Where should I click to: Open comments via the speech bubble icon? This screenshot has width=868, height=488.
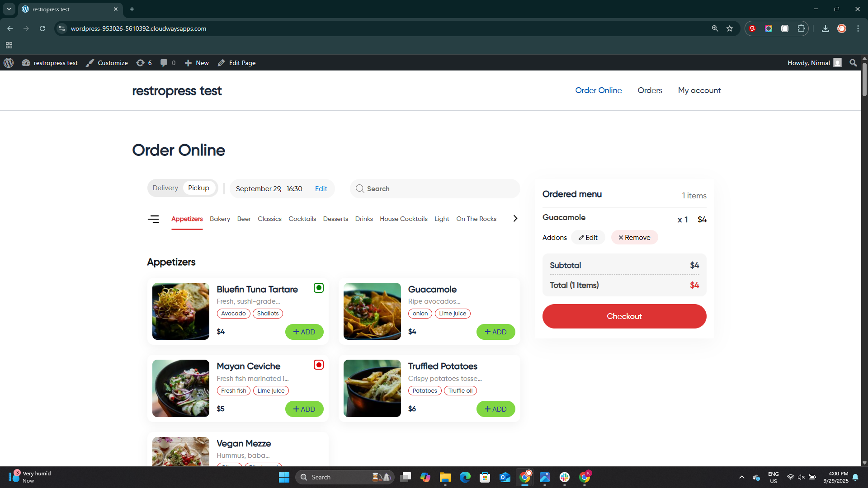click(x=164, y=63)
